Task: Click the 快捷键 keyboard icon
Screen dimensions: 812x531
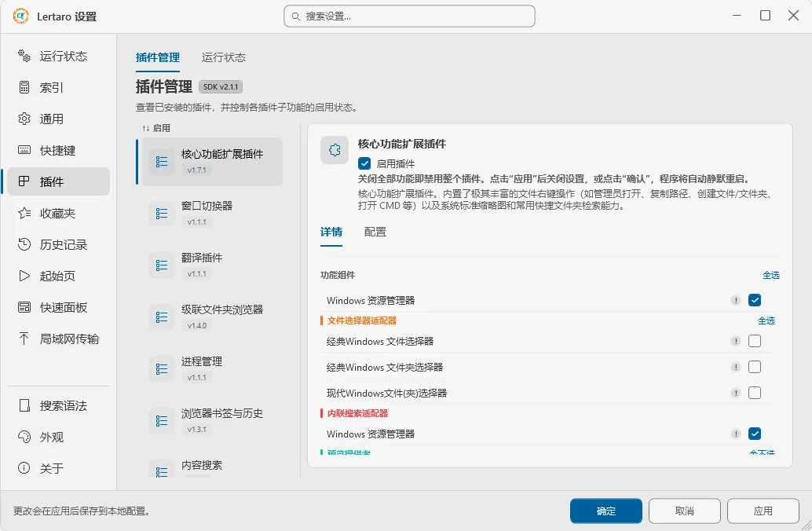Action: tap(24, 150)
